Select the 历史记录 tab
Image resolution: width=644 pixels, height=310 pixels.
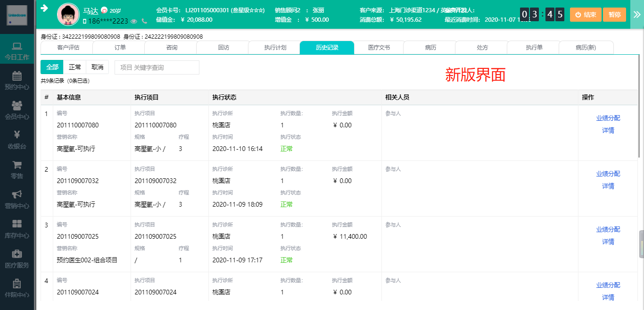click(327, 48)
